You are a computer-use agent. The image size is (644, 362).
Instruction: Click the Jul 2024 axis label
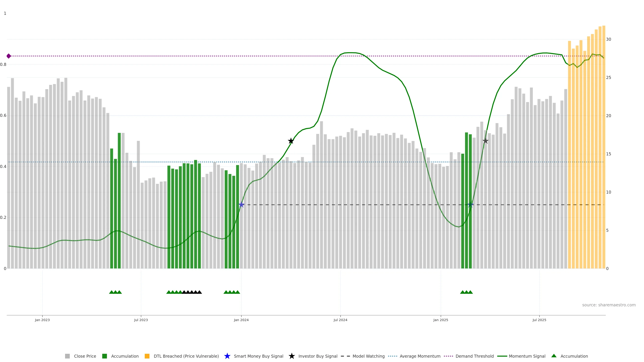340,320
